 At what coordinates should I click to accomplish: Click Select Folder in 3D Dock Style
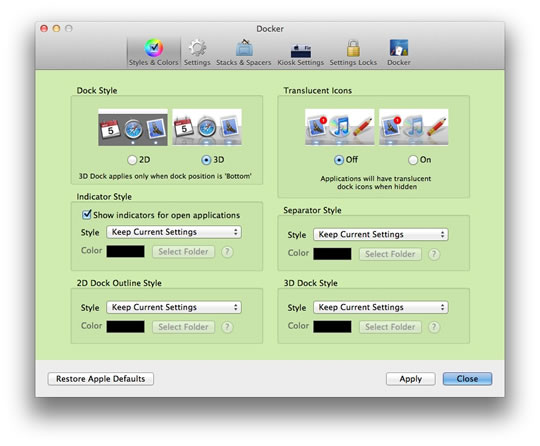390,327
